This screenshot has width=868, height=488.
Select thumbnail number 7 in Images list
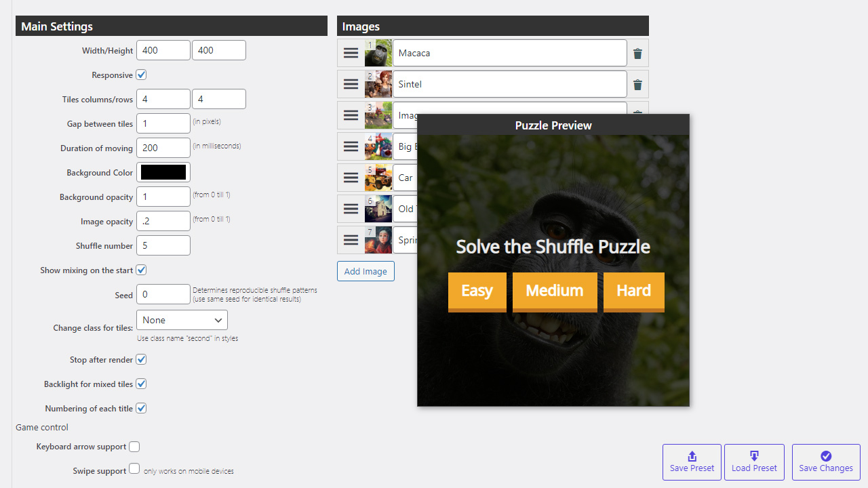coord(378,240)
